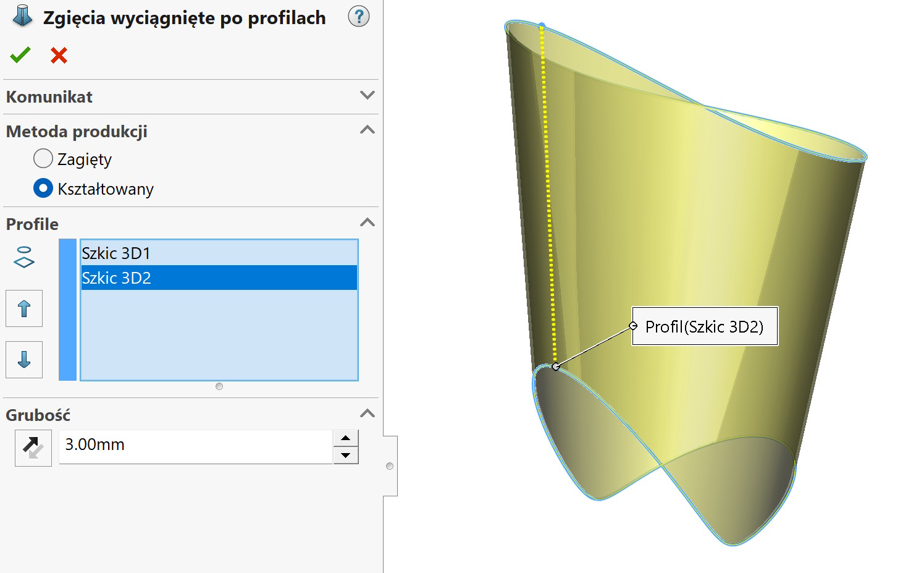Reverse the thickness direction
Image resolution: width=924 pixels, height=573 pixels.
click(x=33, y=448)
